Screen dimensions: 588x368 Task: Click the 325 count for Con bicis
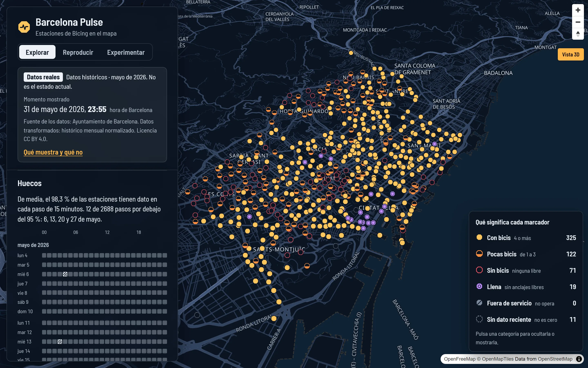click(571, 238)
